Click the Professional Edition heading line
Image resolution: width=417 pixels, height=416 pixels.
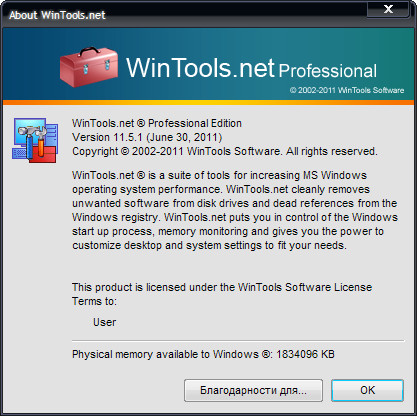[157, 123]
